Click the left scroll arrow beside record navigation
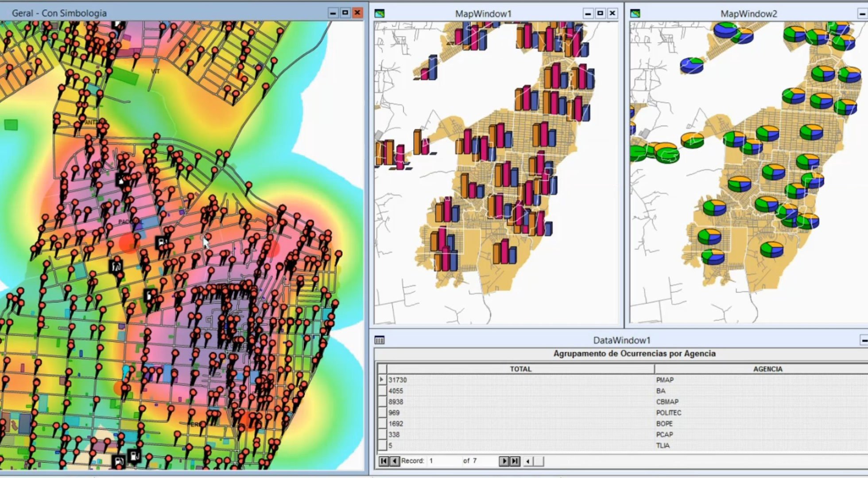The image size is (868, 478). [x=528, y=461]
